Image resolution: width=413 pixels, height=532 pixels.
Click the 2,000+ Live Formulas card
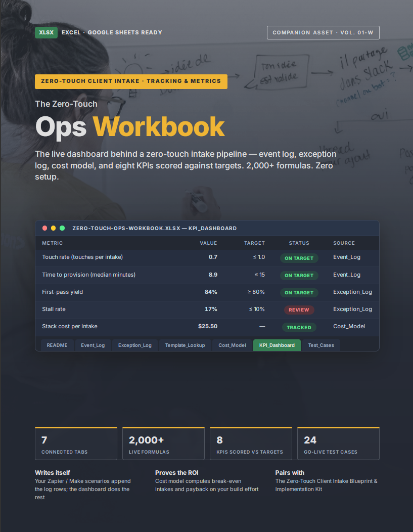tap(163, 444)
